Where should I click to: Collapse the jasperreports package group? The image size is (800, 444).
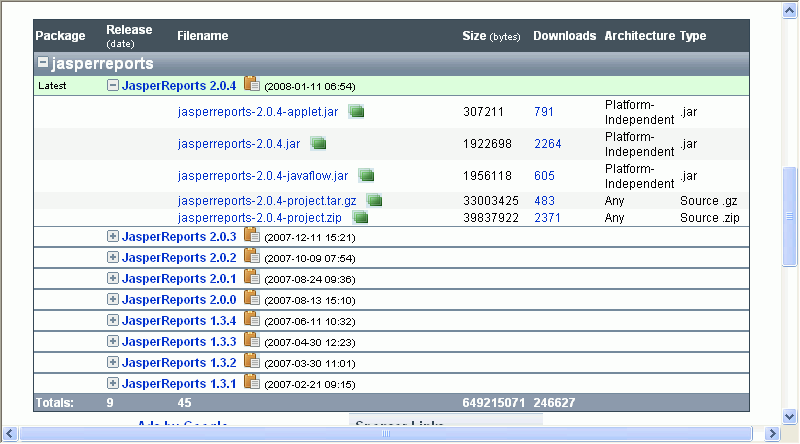click(43, 63)
